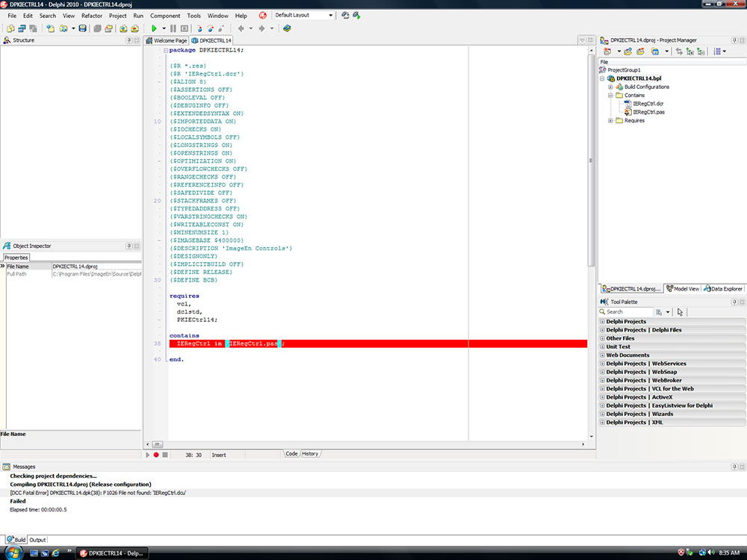This screenshot has height=560, width=747.
Task: Select IERegCtrl.dcr in Project Manager
Action: point(648,104)
